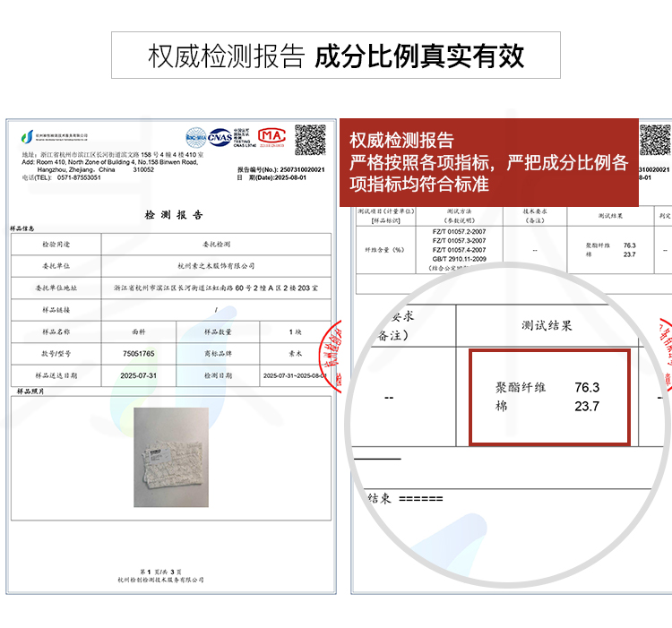Click report number '2507310020021' on left report
The height and width of the screenshot is (628, 672).
(302, 169)
